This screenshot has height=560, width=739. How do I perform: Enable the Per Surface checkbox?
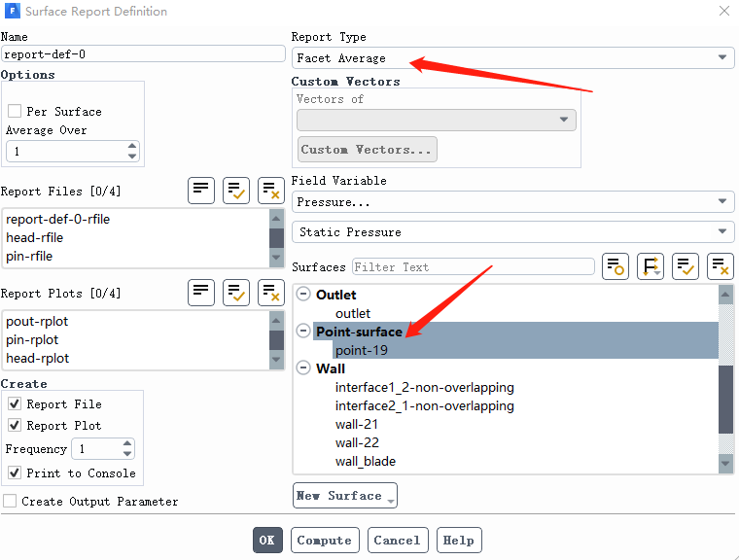click(15, 112)
